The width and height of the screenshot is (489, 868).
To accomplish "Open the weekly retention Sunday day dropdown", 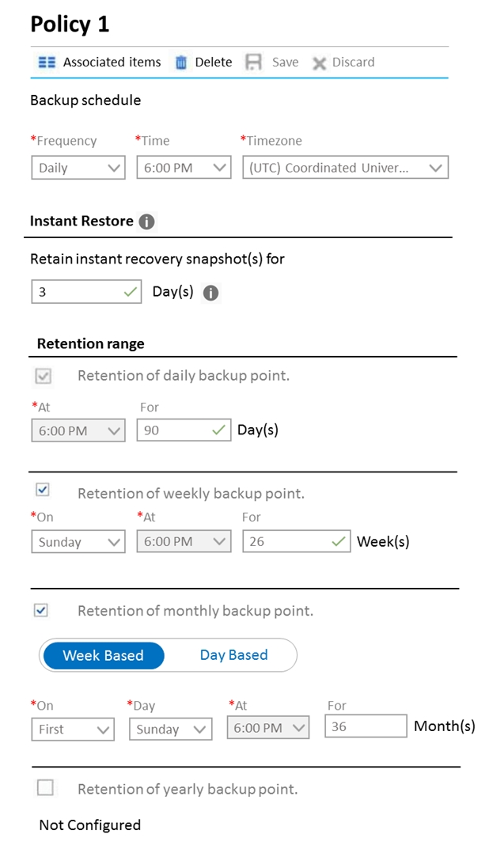I will click(78, 541).
